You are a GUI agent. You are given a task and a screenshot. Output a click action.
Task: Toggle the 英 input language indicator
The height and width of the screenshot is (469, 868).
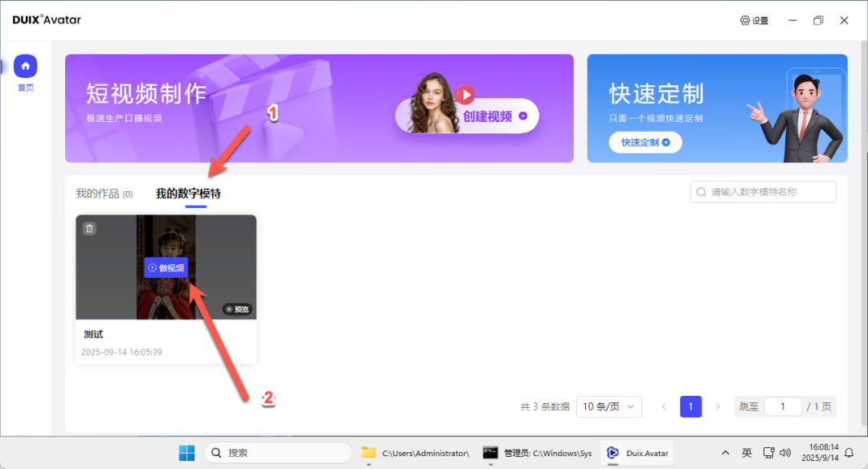tap(747, 453)
